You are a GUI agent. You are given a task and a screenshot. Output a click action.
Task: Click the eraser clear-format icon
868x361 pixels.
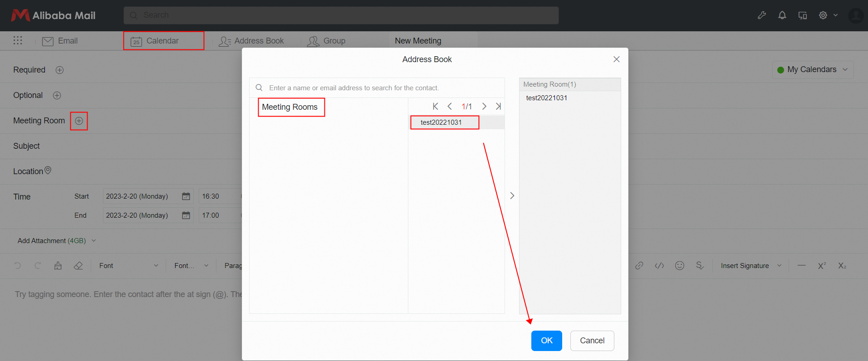(78, 266)
